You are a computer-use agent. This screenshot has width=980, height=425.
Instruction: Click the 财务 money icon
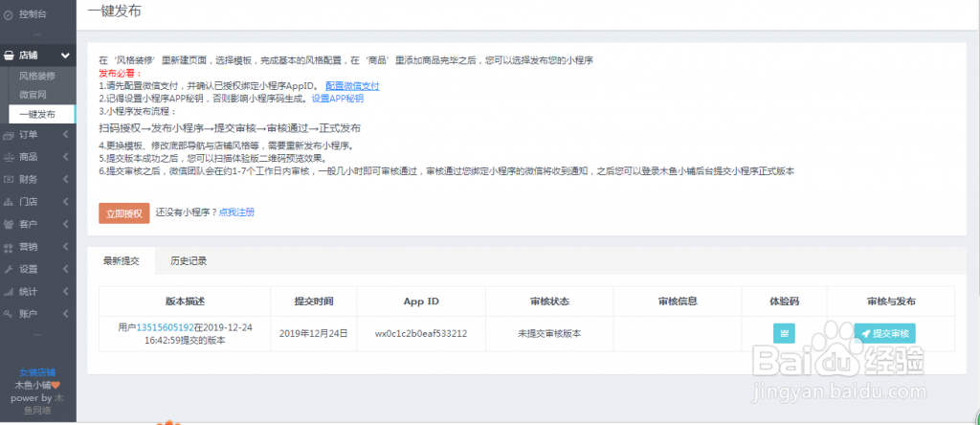click(x=9, y=179)
